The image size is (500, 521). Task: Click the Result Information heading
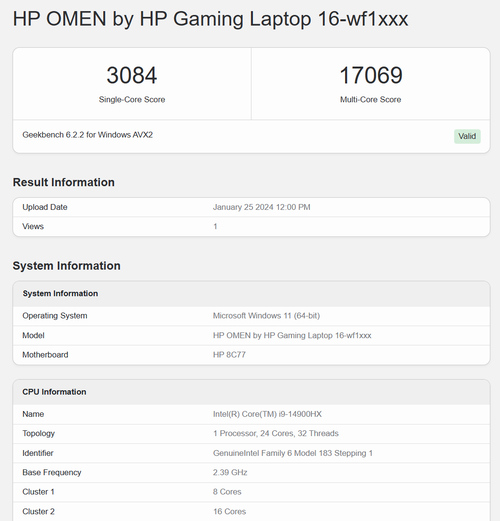pos(64,182)
